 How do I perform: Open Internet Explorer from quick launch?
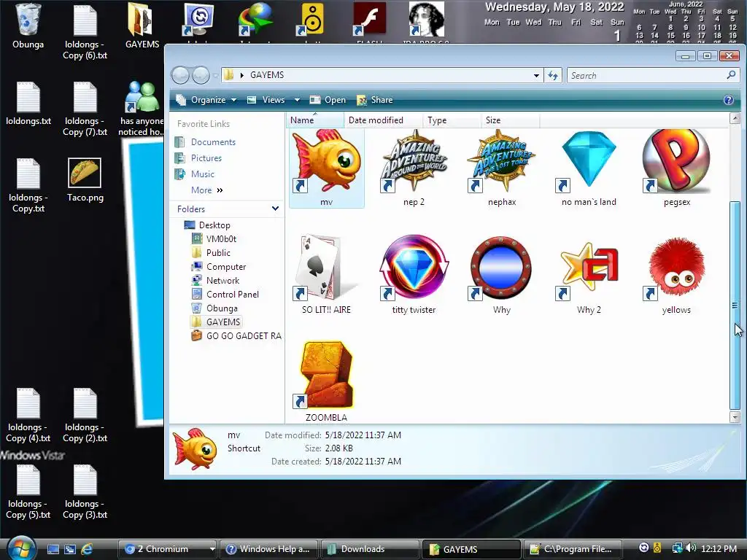click(87, 549)
